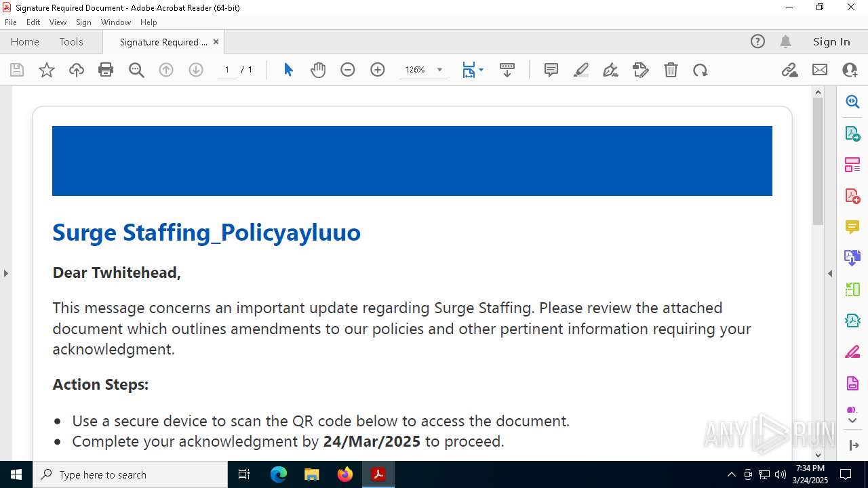Open the Action Center notifications
Screen dimensions: 868x488
(846, 474)
